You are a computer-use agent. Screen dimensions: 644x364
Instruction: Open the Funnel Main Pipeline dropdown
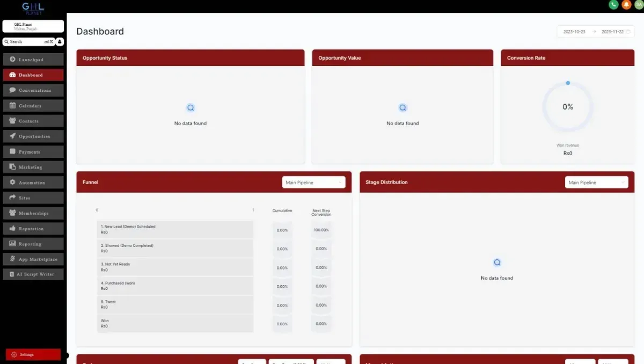314,183
